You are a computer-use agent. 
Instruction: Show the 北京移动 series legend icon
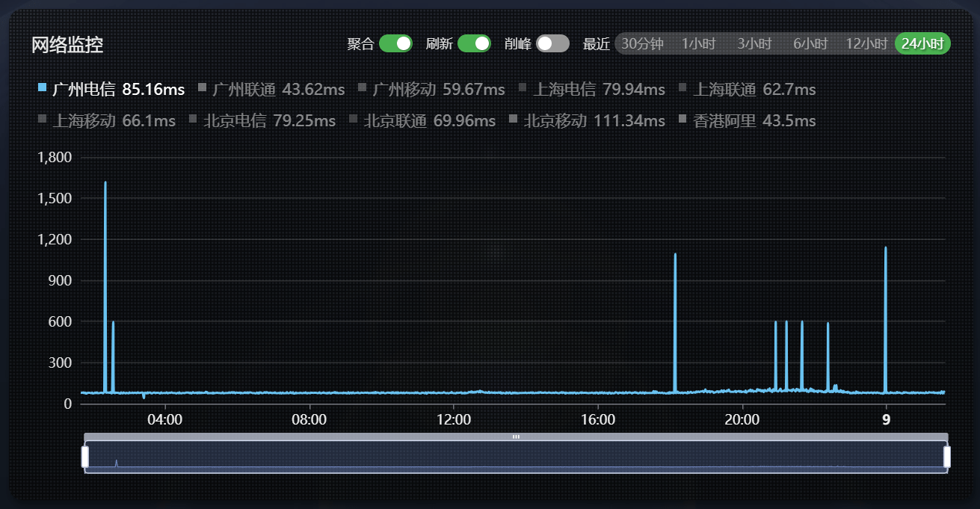point(513,119)
